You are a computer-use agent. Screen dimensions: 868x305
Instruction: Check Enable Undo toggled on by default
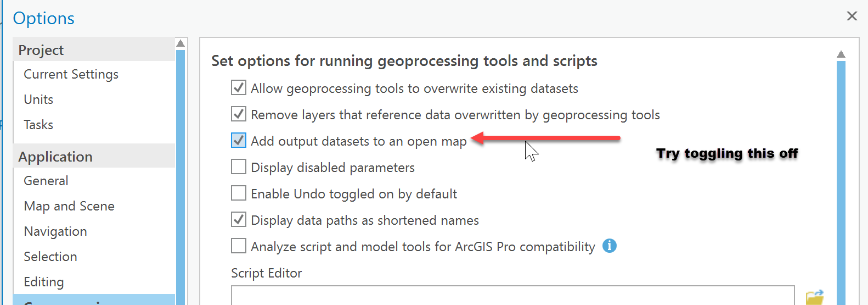pyautogui.click(x=239, y=193)
